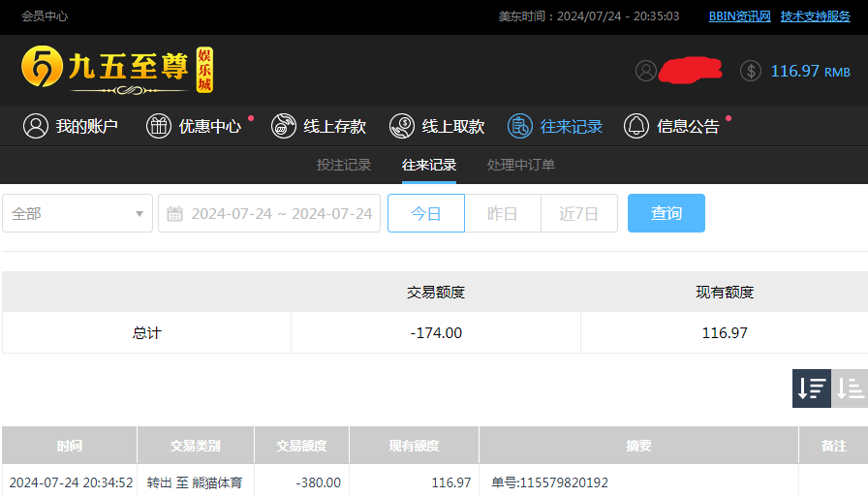
Task: Click the 优惠中心 gift icon
Action: 159,126
